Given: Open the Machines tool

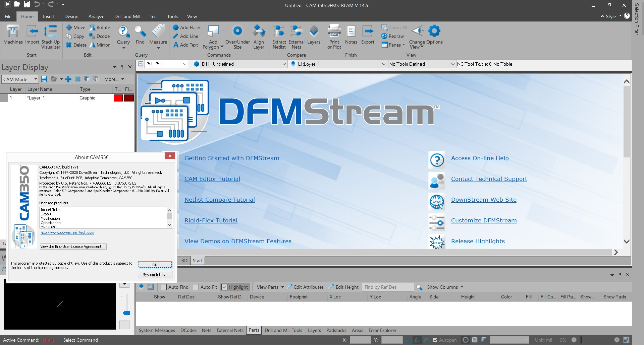Looking at the screenshot, I should coord(13,35).
